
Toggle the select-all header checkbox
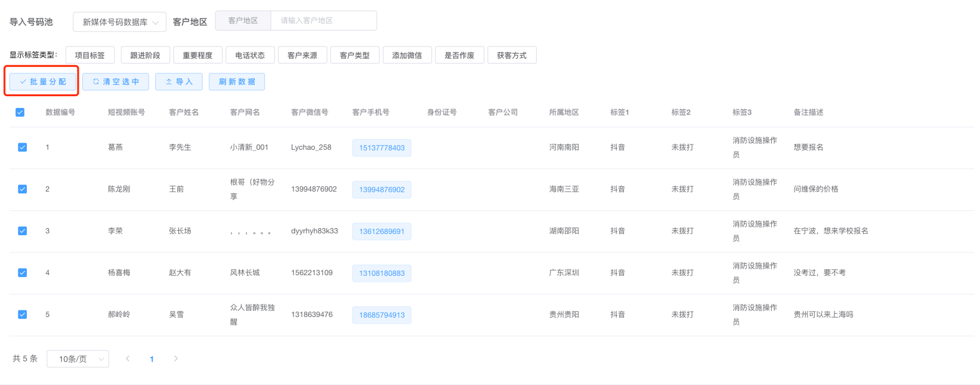[20, 112]
